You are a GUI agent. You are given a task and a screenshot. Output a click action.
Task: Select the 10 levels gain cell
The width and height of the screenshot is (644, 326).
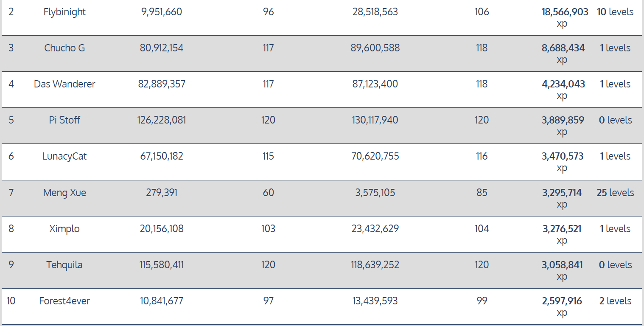click(615, 12)
